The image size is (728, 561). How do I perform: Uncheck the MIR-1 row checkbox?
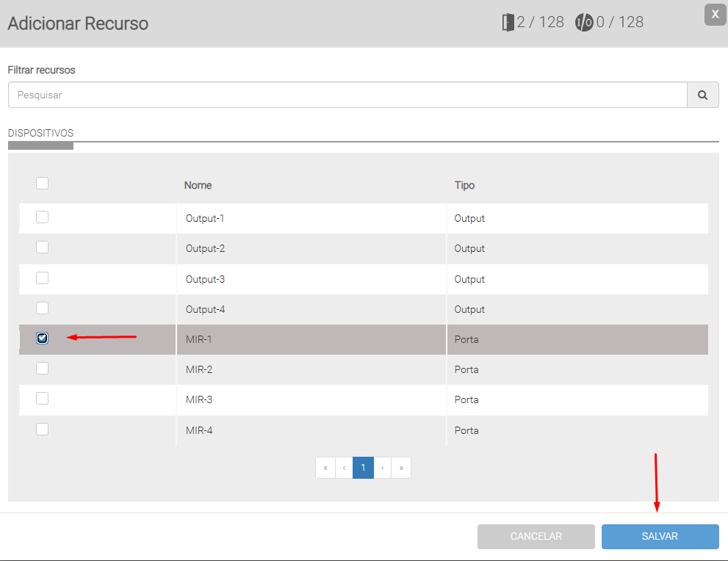(x=43, y=339)
